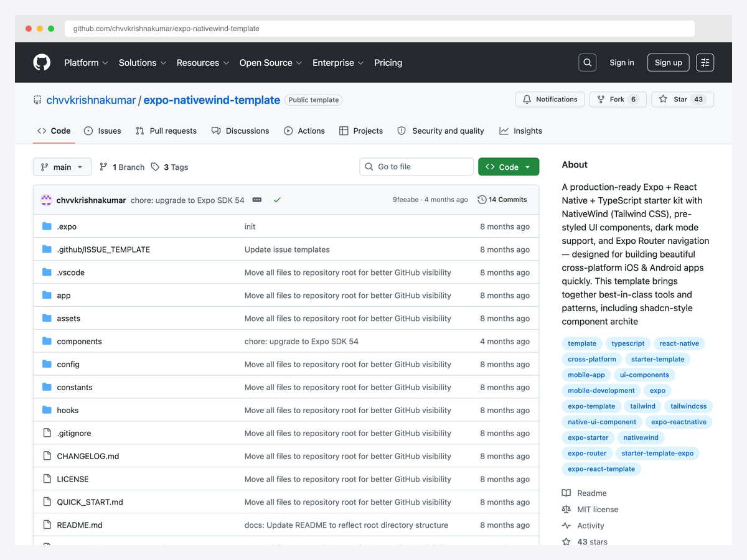Expand the Platform menu
The height and width of the screenshot is (560, 747).
point(86,63)
